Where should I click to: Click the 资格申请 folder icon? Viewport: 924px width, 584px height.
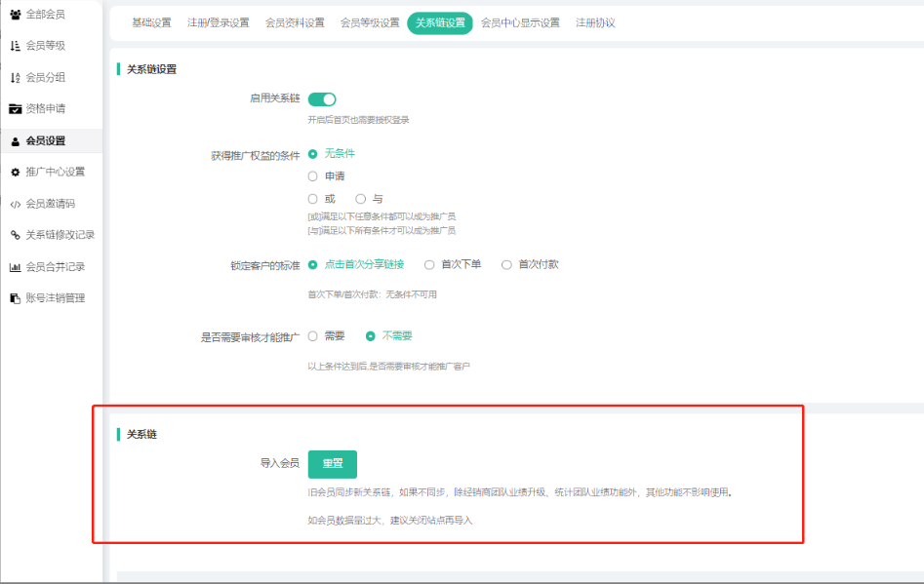pos(15,109)
